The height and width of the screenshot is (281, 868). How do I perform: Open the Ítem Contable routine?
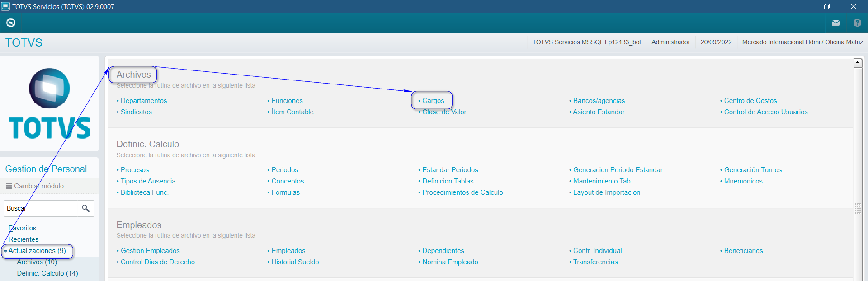point(292,112)
